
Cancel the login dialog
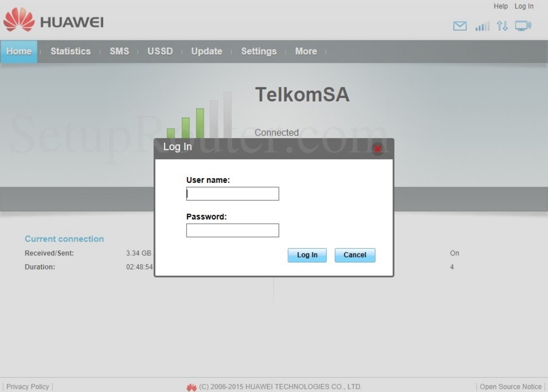point(355,255)
